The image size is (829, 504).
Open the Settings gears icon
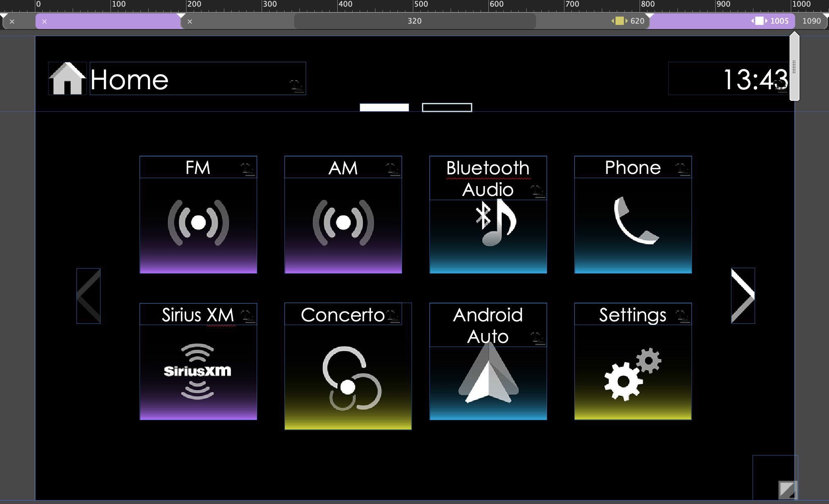pyautogui.click(x=632, y=374)
